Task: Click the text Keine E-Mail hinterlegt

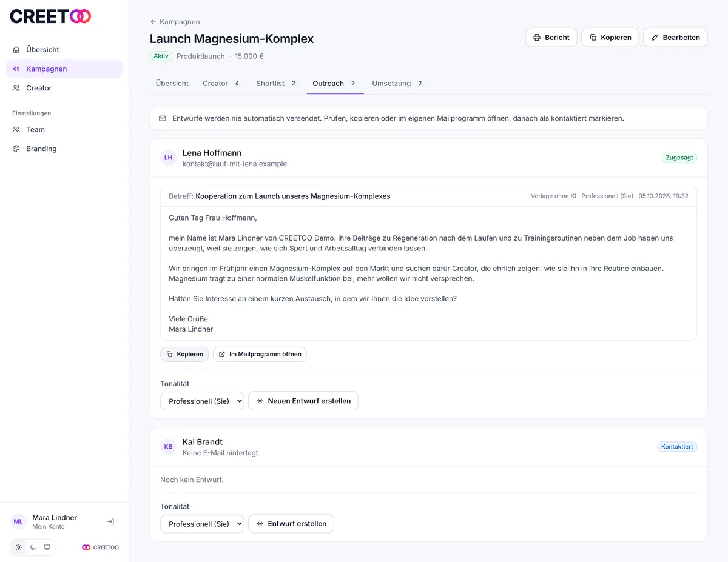Action: [x=220, y=453]
